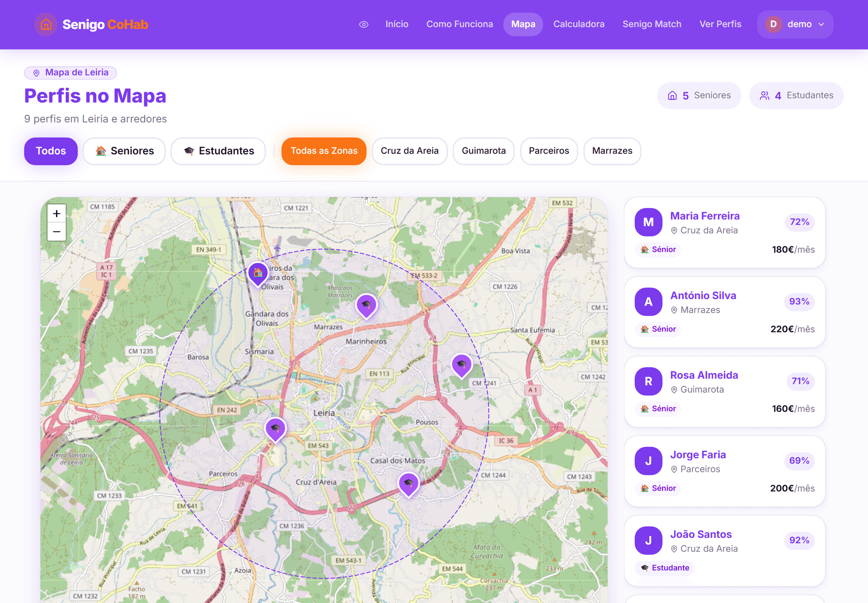Click António Silva's 93% match badge
868x603 pixels.
pos(799,301)
